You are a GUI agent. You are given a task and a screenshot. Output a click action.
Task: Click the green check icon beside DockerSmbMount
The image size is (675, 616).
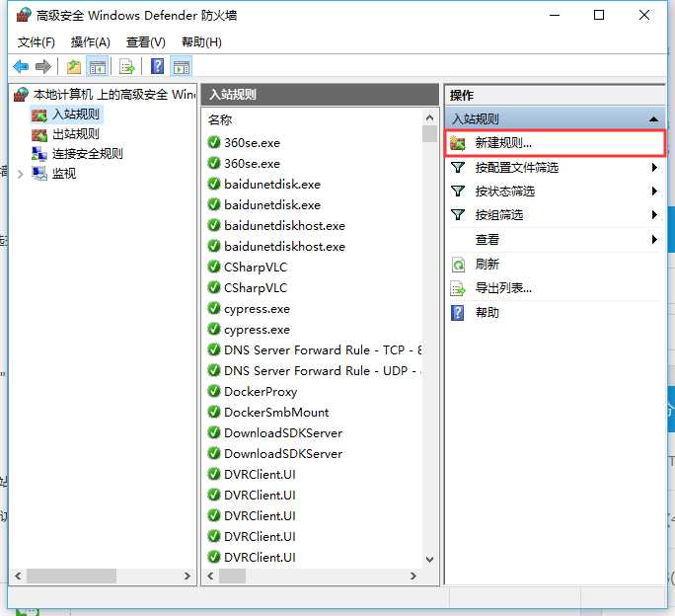214,412
